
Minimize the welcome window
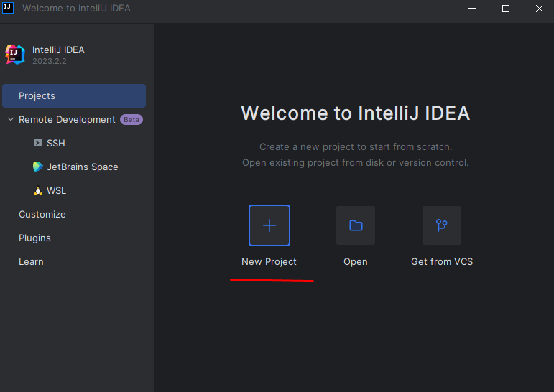[x=472, y=9]
